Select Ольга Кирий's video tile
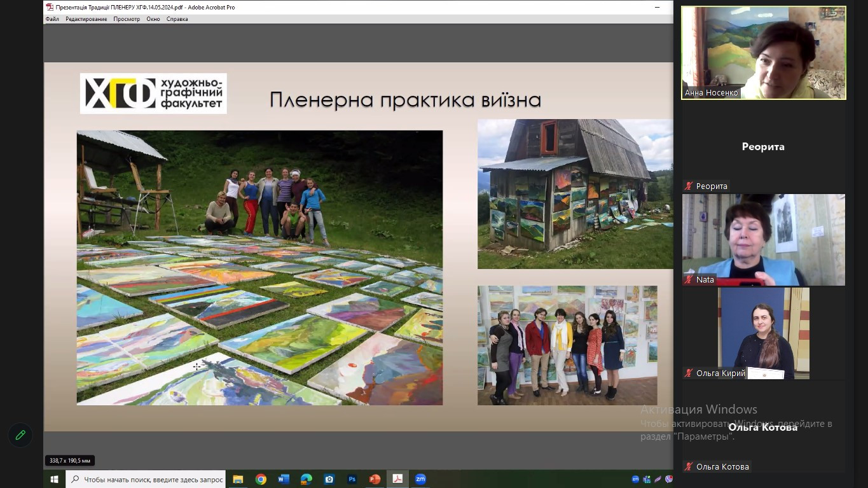This screenshot has width=868, height=488. 763,333
